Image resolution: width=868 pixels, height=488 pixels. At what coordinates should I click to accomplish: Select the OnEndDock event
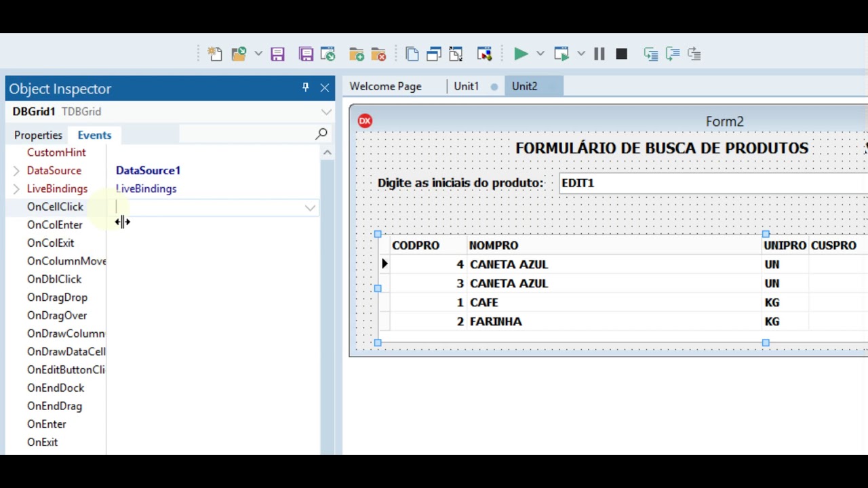point(56,388)
